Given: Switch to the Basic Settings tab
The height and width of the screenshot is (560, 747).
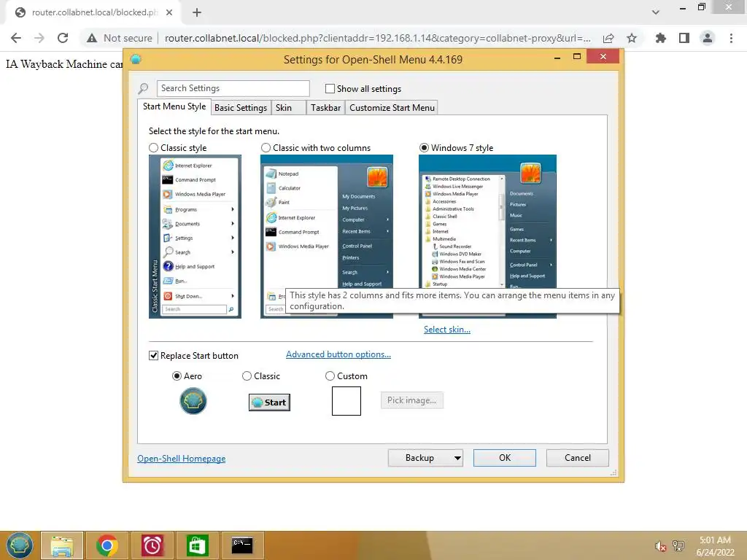Looking at the screenshot, I should click(x=241, y=108).
